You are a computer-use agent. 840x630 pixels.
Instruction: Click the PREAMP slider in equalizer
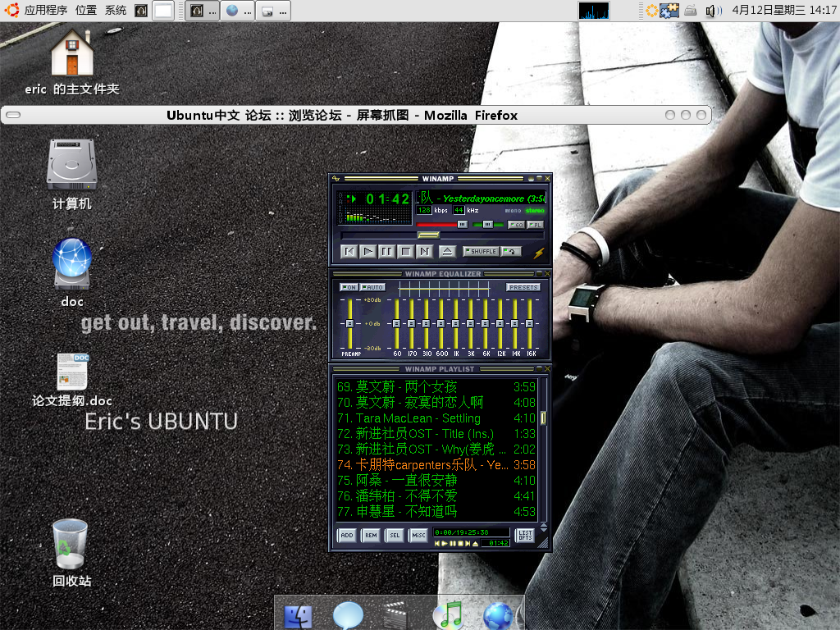pyautogui.click(x=349, y=323)
